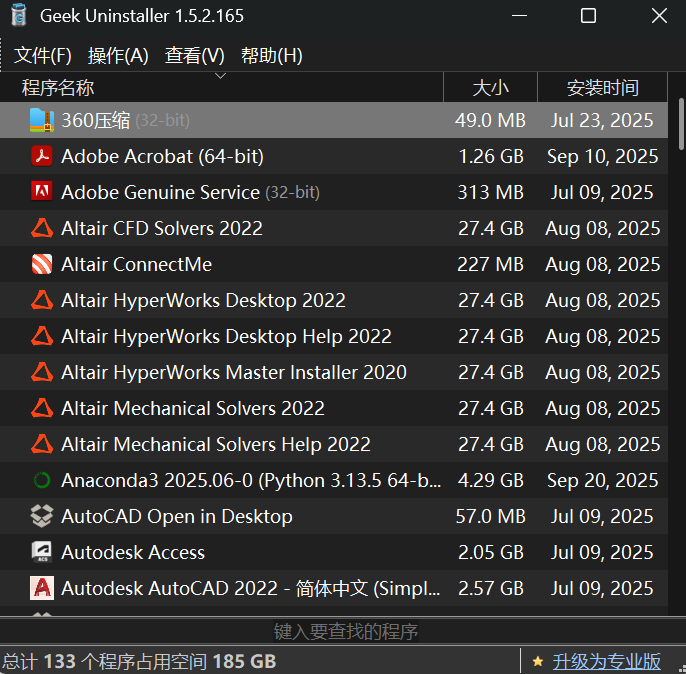Viewport: 686px width, 674px height.
Task: Click the AutoCAD Open in Desktop icon
Action: (x=41, y=516)
